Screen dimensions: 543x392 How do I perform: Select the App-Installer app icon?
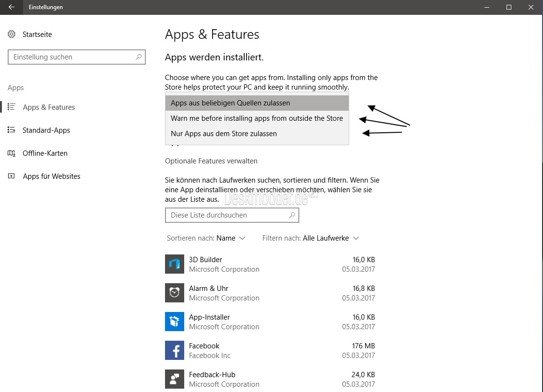(175, 322)
